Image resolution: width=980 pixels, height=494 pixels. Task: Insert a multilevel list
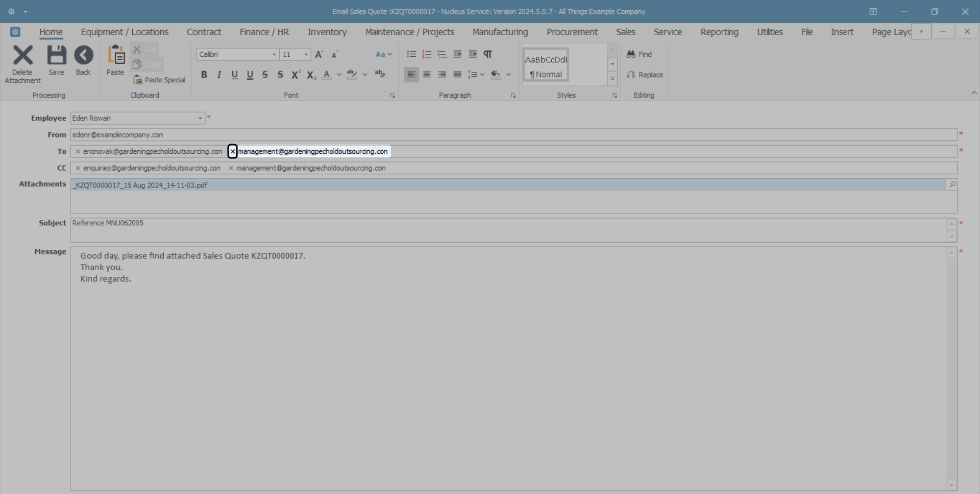click(x=442, y=54)
